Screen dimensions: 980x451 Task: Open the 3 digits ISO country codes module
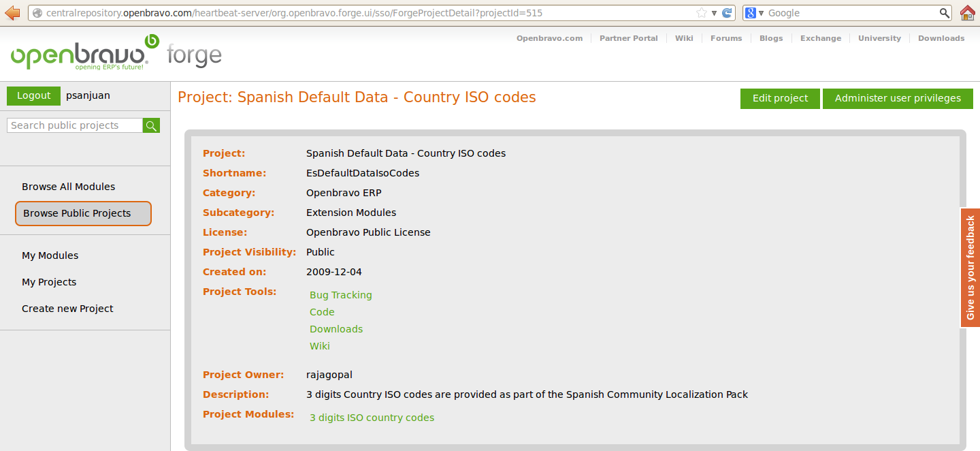tap(372, 418)
